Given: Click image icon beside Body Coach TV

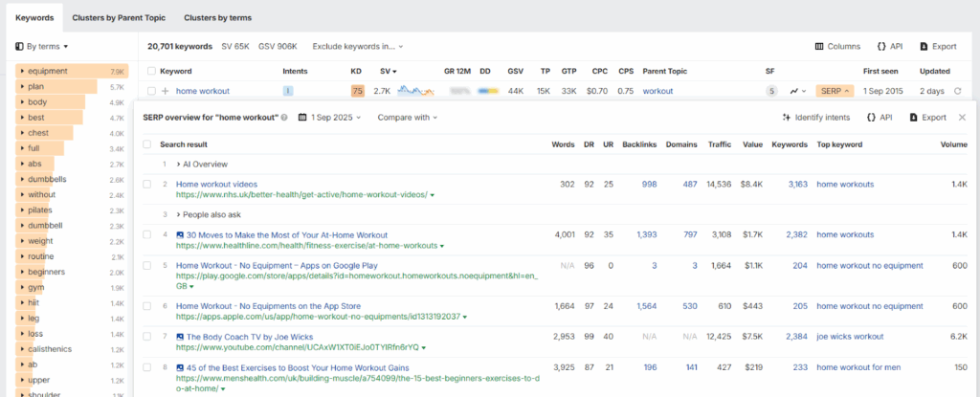Looking at the screenshot, I should (x=180, y=337).
